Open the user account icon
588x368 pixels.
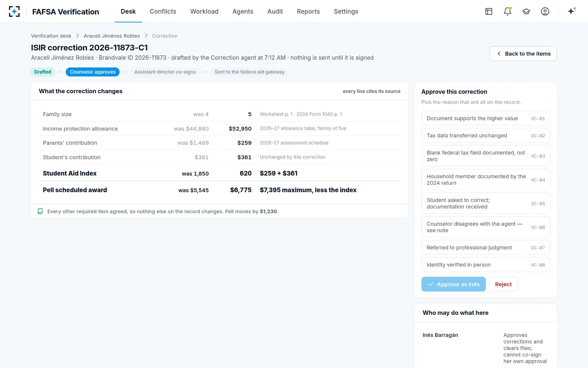pyautogui.click(x=545, y=11)
